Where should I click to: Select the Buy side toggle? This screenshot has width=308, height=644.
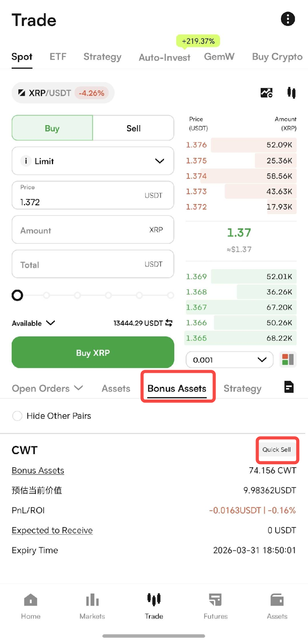(x=52, y=128)
